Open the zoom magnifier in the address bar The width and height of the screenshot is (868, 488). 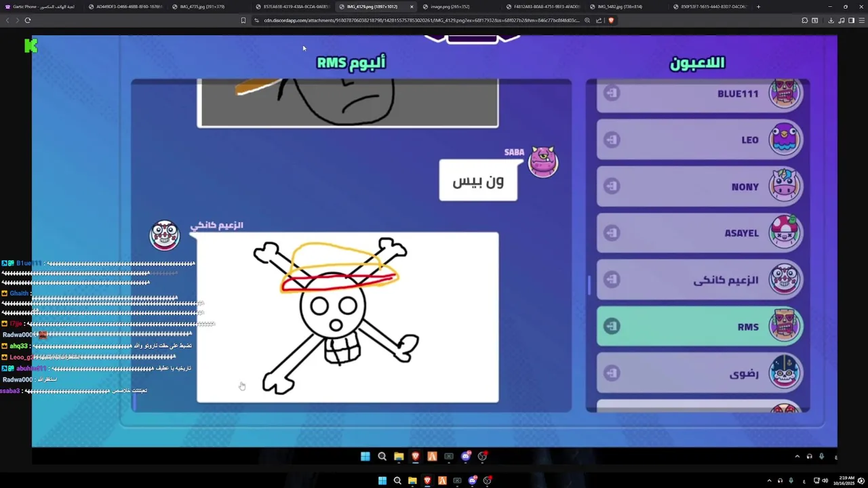tap(587, 20)
